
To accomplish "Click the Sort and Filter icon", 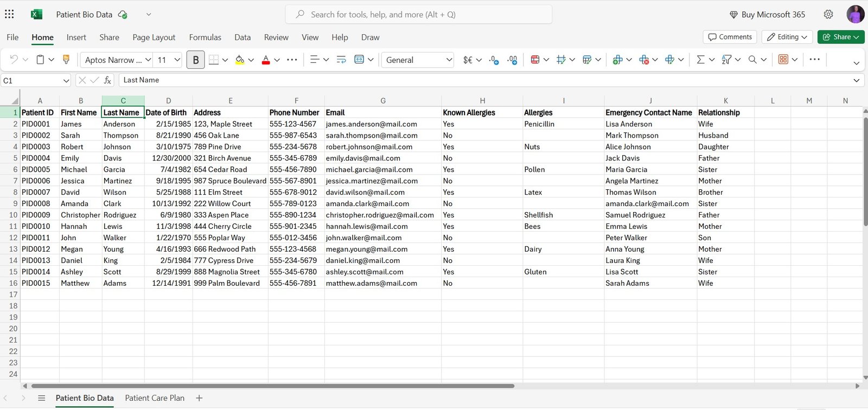I will (726, 60).
